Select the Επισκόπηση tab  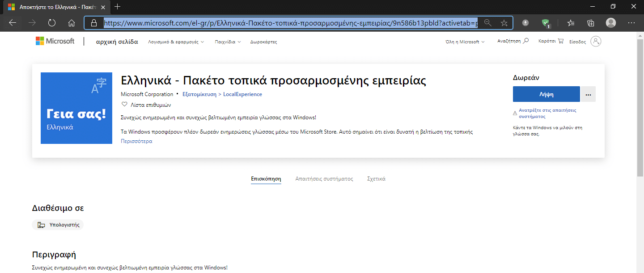(266, 179)
